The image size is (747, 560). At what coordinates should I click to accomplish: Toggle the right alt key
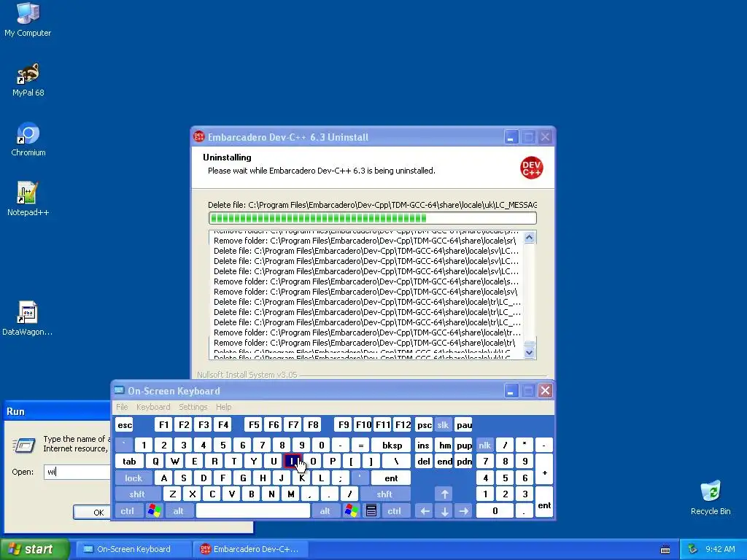click(325, 511)
